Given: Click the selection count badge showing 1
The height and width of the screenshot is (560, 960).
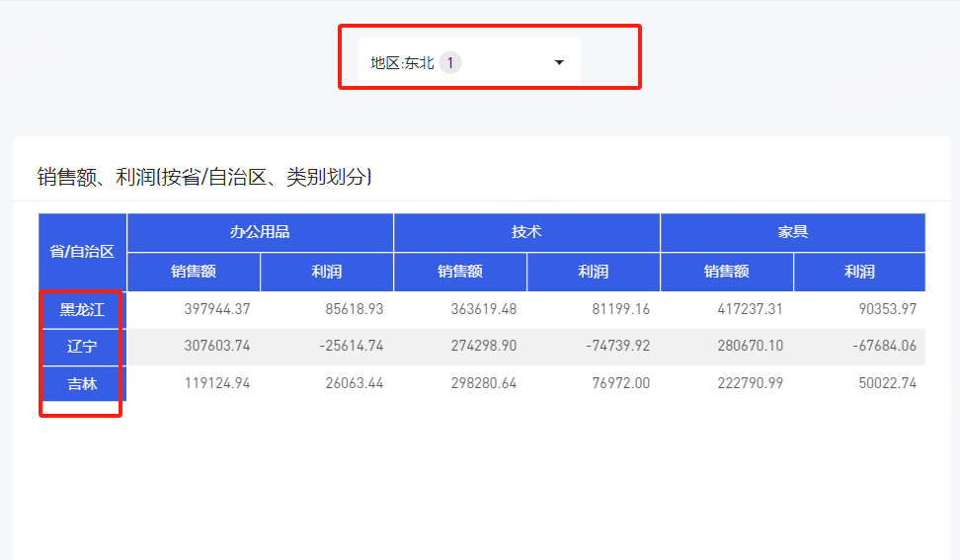Looking at the screenshot, I should (450, 62).
